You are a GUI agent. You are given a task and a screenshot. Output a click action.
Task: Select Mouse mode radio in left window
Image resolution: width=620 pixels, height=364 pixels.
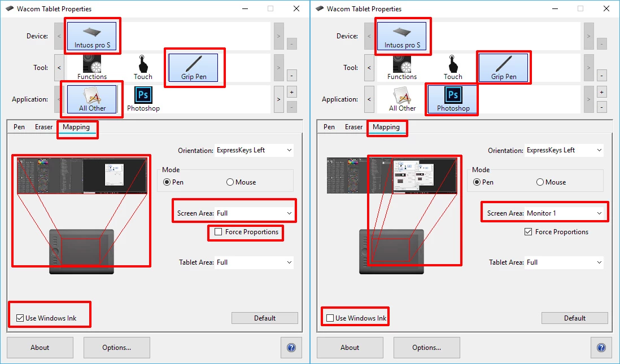(x=230, y=182)
